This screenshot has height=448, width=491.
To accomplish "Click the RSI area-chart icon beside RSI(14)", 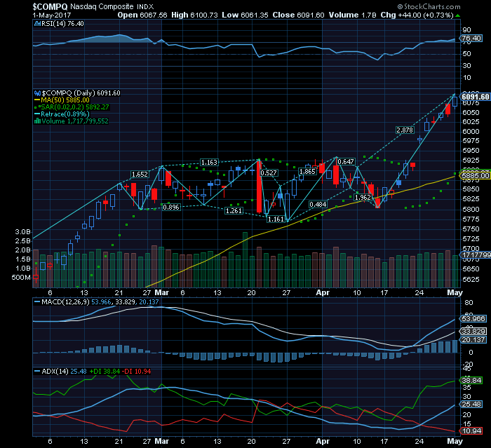I will [x=37, y=24].
